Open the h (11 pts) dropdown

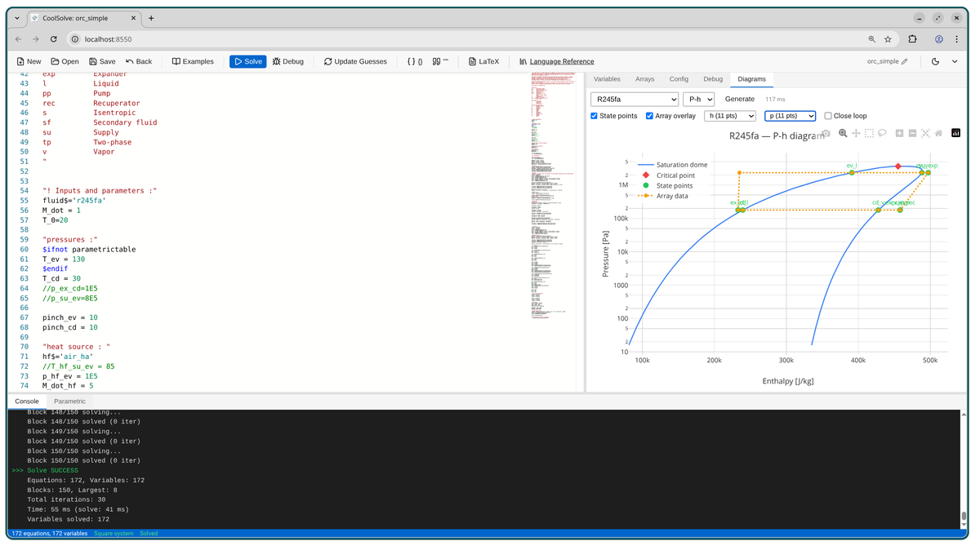(730, 116)
